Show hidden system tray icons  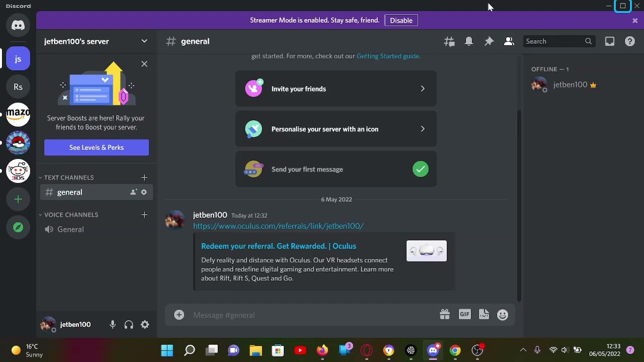pos(523,350)
